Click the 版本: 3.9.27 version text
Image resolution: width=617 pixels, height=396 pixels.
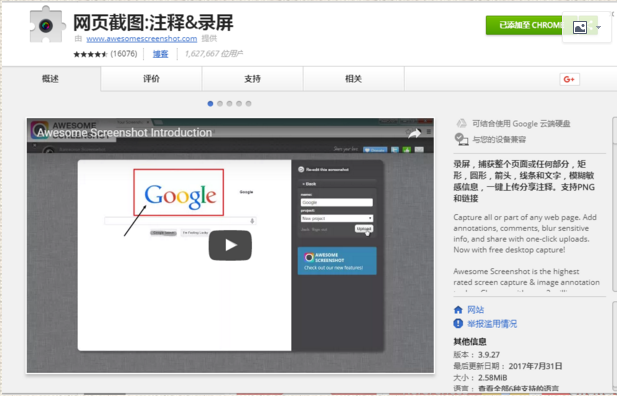(477, 355)
